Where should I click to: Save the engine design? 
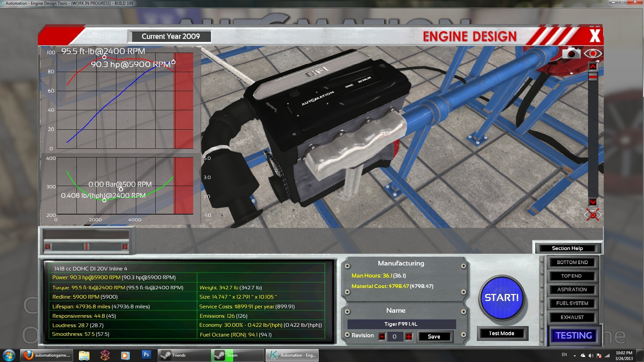(434, 337)
